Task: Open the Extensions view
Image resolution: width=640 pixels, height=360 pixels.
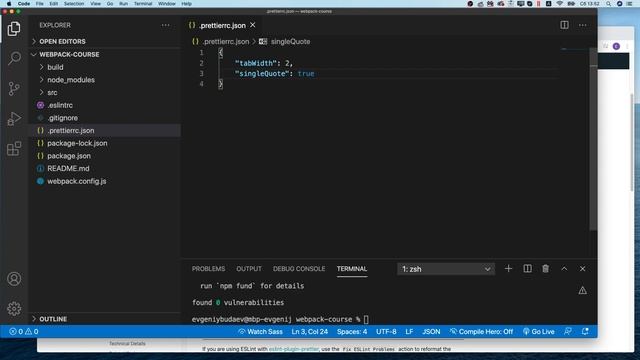Action: pyautogui.click(x=14, y=149)
